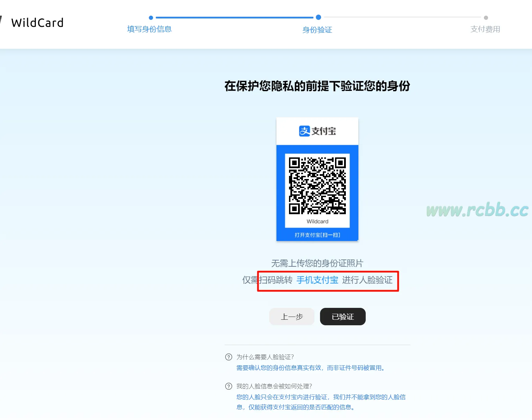Click the Alipay QR code image

tap(317, 186)
